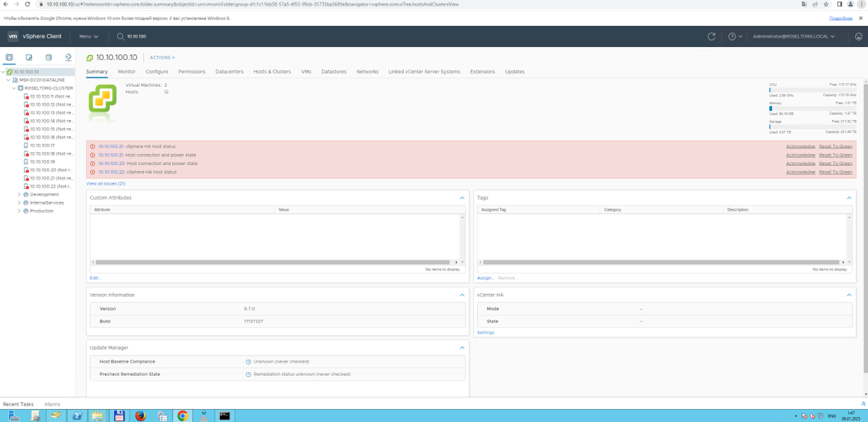Close the Chrome update notification bar

[861, 18]
